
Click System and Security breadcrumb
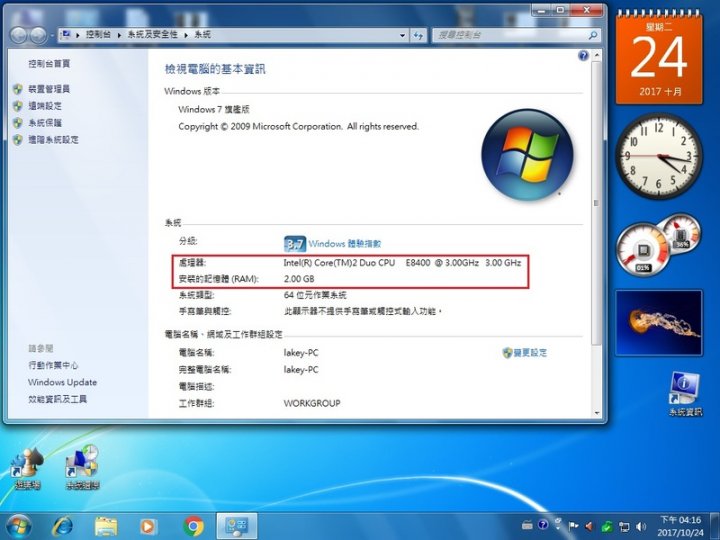point(152,34)
